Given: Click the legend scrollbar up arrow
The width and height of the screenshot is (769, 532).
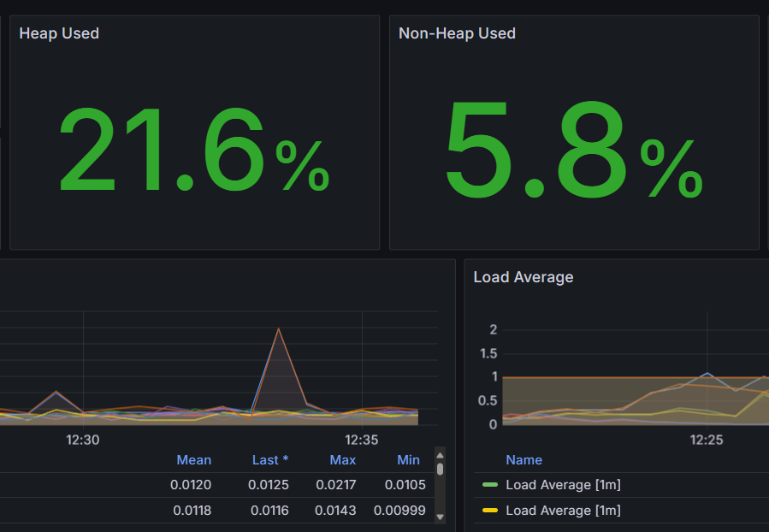Looking at the screenshot, I should tap(440, 454).
